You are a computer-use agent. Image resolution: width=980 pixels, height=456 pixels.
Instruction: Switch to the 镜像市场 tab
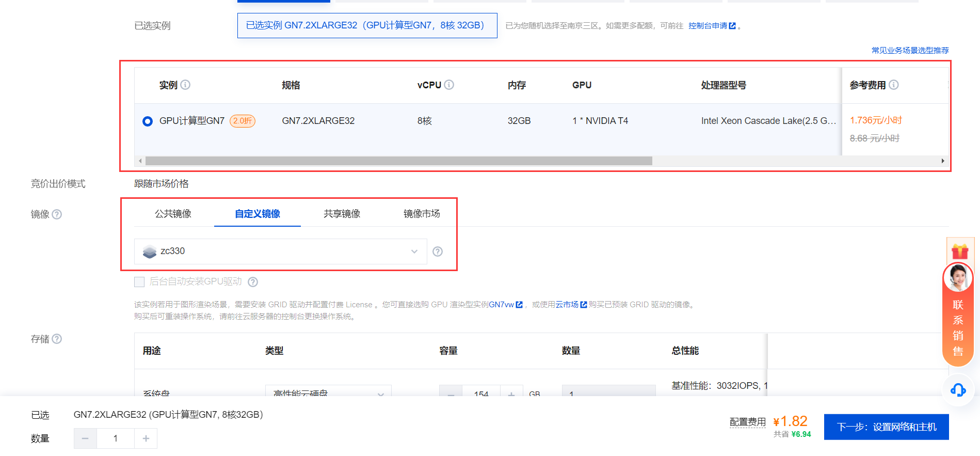(422, 214)
